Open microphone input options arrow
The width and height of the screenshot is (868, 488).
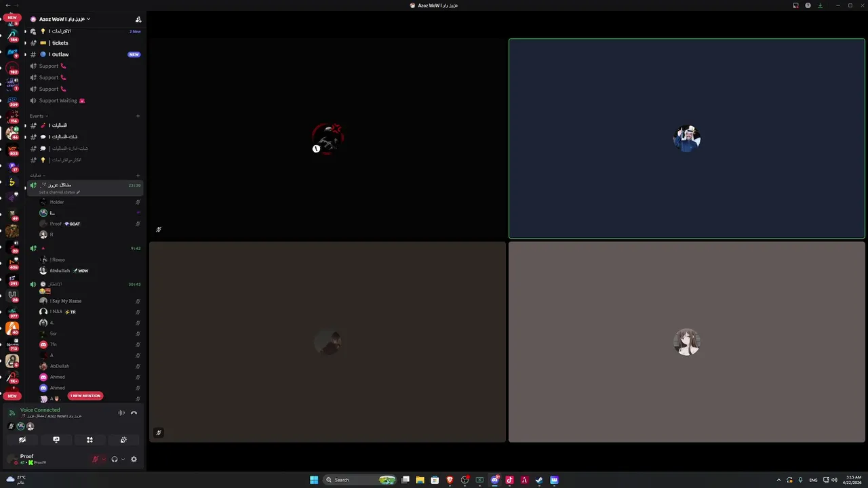point(104,460)
